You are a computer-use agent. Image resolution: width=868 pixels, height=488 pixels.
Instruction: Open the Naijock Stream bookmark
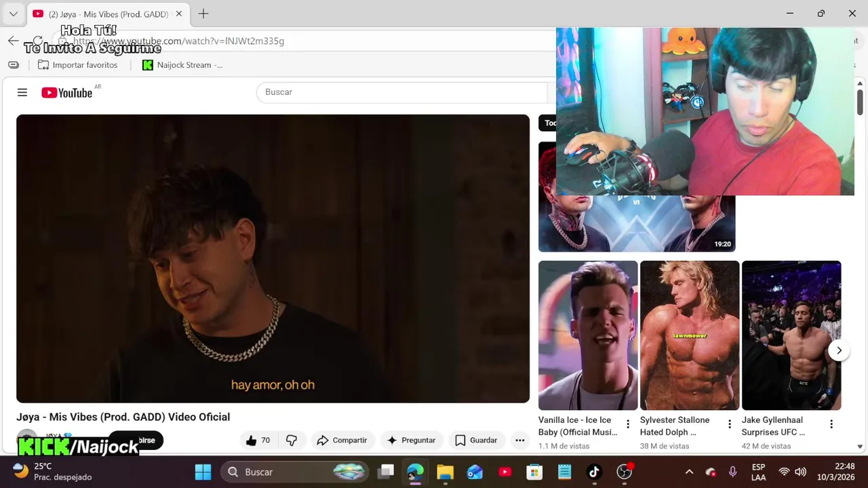[x=182, y=65]
